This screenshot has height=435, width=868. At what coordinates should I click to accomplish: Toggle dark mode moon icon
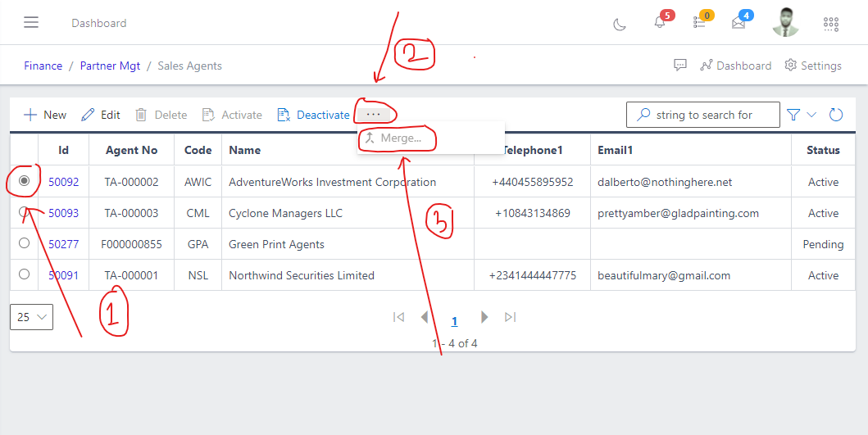click(620, 24)
